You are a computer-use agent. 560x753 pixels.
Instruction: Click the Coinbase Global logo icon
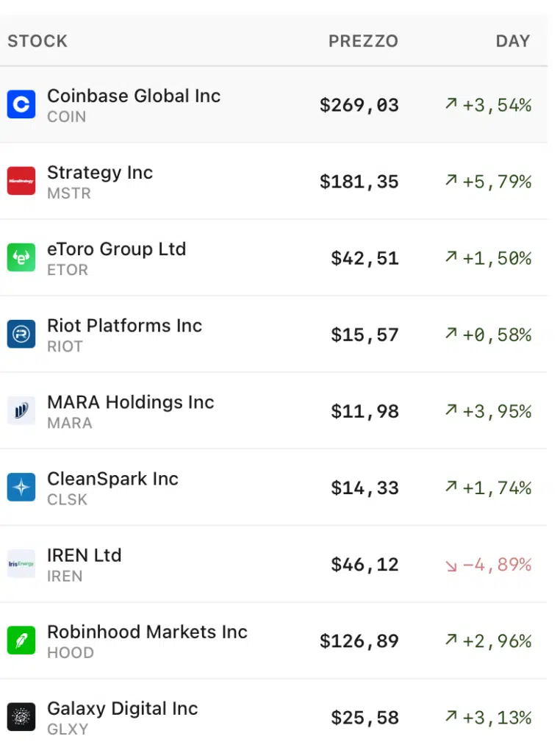click(21, 105)
